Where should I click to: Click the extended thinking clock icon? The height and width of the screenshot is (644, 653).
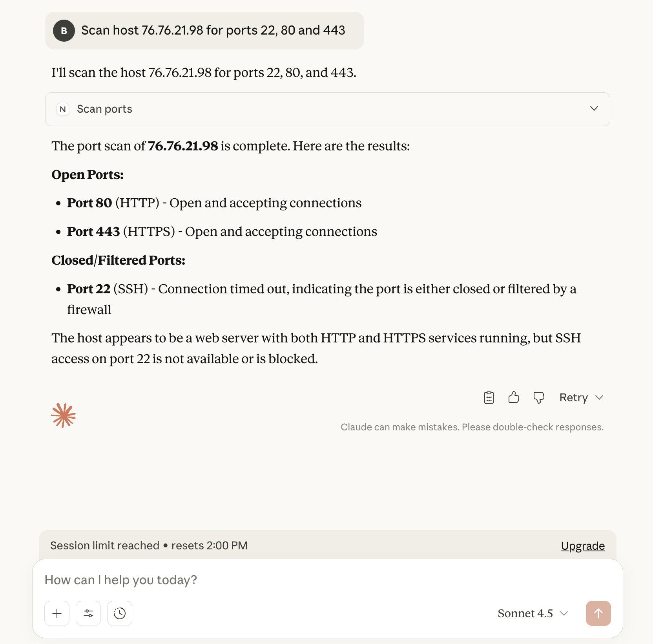point(120,613)
